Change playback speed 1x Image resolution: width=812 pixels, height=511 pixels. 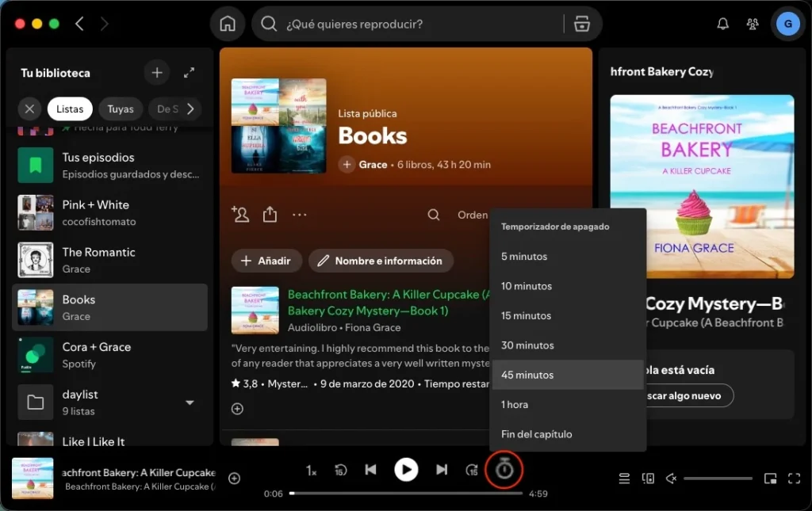[x=311, y=470]
